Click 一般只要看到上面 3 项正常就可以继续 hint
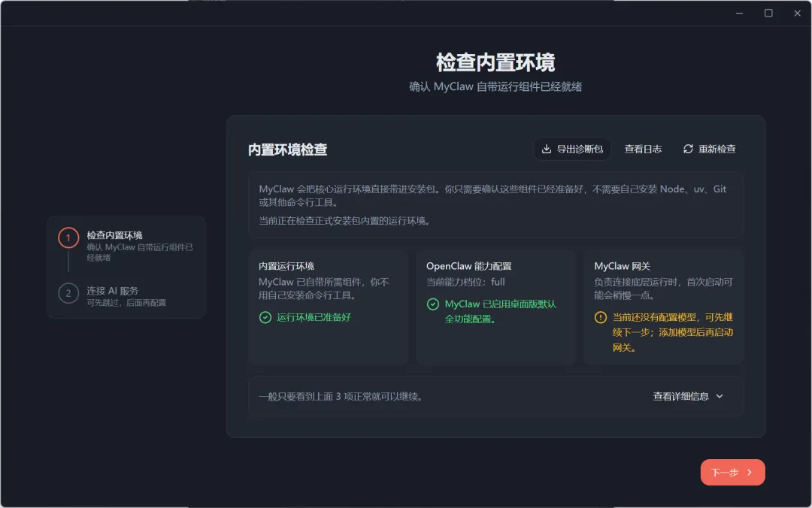This screenshot has width=812, height=508. (x=342, y=396)
